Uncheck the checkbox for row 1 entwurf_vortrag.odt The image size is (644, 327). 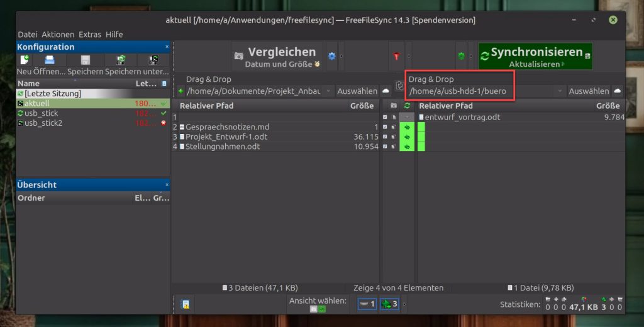tap(385, 117)
